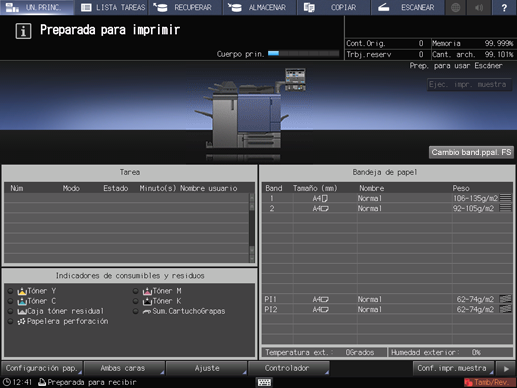Click the Estado column header in Tarea
517x388 pixels.
(116, 188)
